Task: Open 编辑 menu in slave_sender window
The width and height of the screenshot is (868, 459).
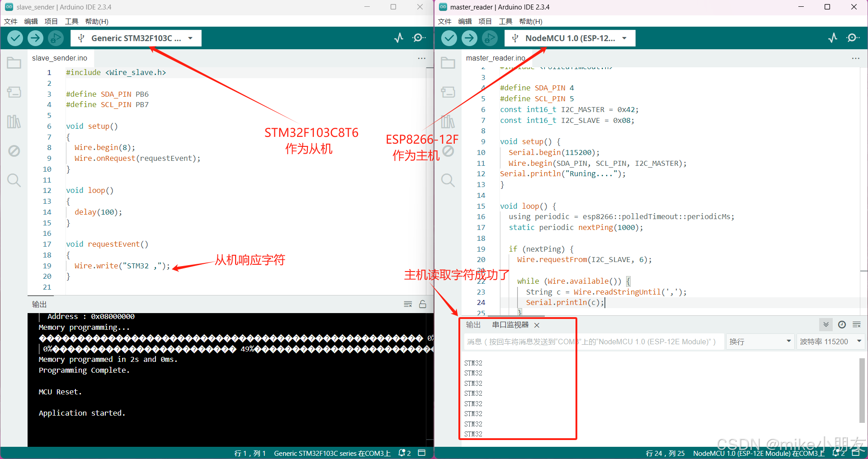Action: pos(31,21)
